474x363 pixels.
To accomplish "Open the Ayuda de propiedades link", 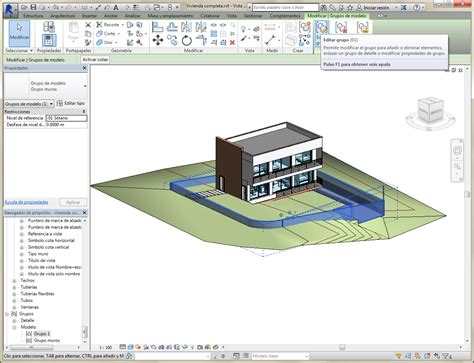I will click(x=26, y=202).
